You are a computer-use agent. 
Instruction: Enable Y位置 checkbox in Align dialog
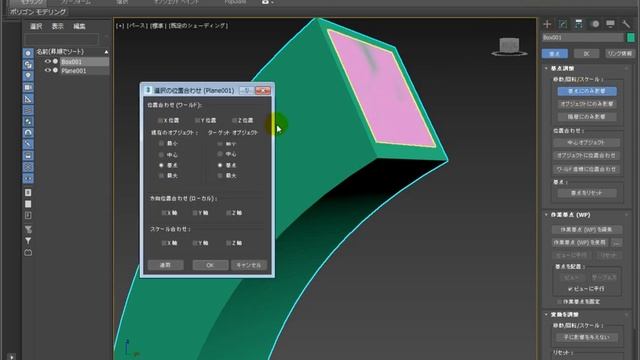pos(197,120)
